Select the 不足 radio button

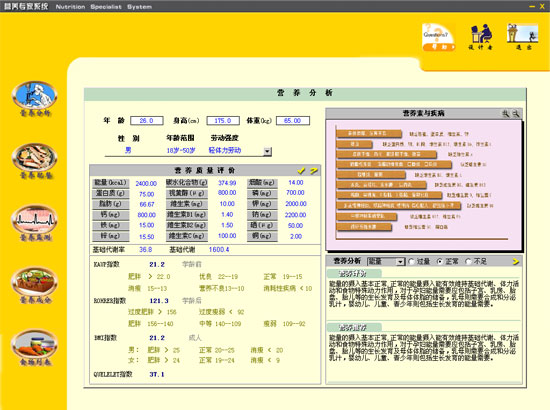coord(468,262)
